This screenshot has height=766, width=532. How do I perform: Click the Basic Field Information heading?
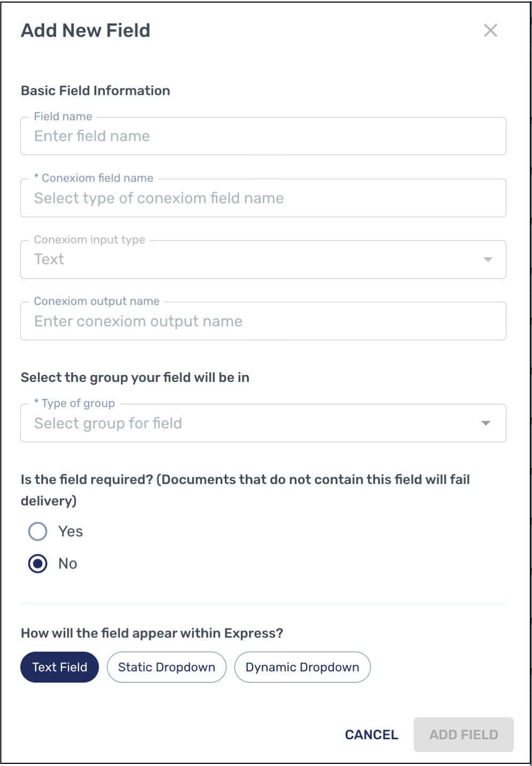click(95, 90)
